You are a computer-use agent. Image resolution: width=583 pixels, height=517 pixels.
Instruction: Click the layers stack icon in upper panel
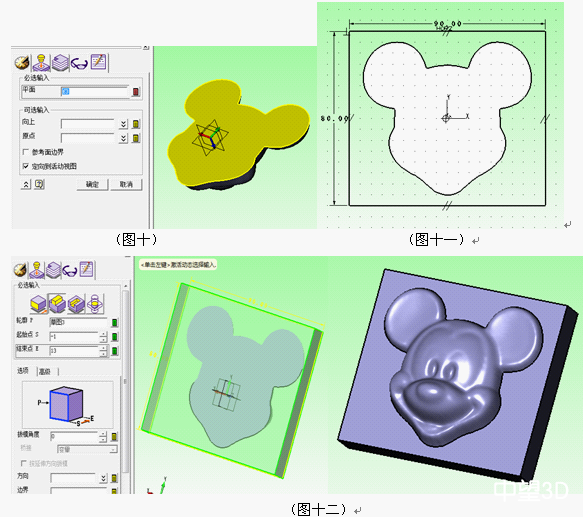click(60, 62)
